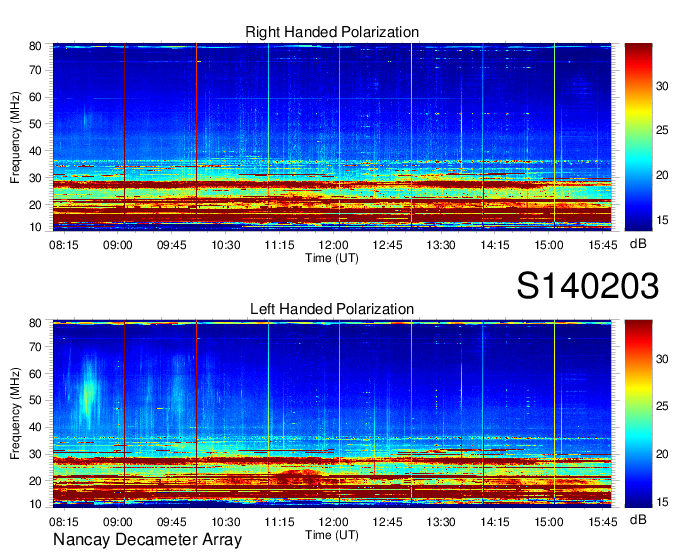The image size is (680, 552).
Task: Click 09:00 tick on left-handed time axis
Action: point(118,522)
